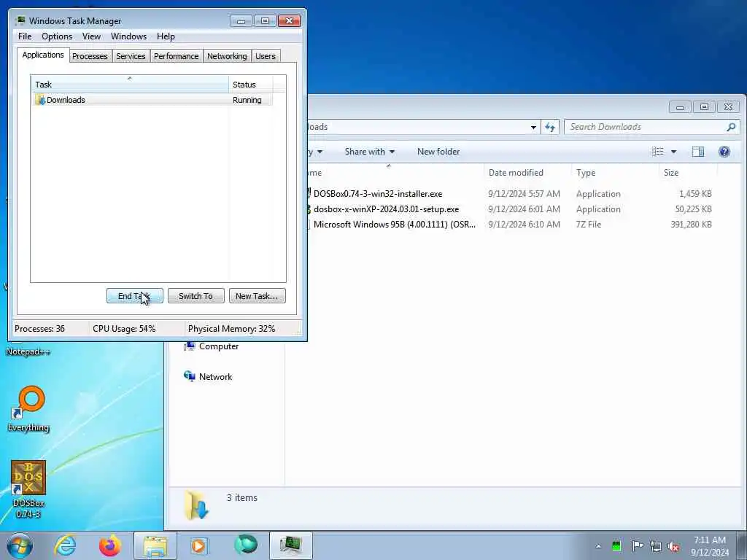Click the Change your view icon
Image resolution: width=747 pixels, height=560 pixels.
pyautogui.click(x=658, y=152)
